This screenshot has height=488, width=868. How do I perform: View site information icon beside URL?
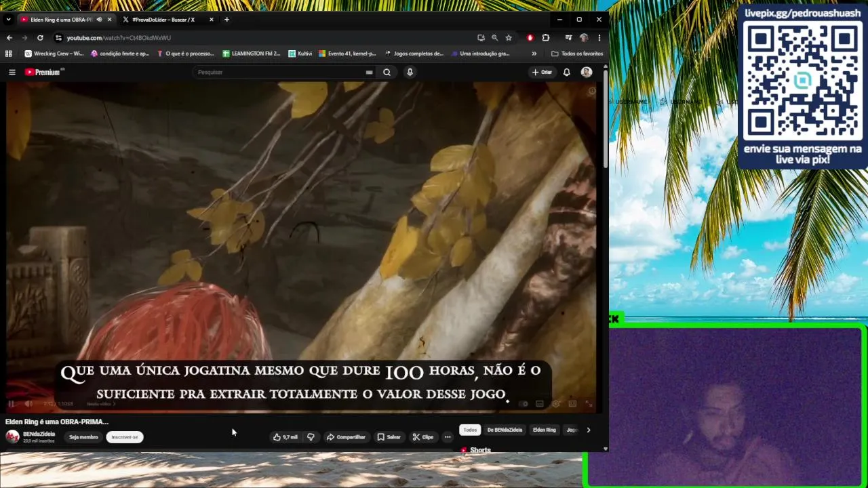point(58,38)
